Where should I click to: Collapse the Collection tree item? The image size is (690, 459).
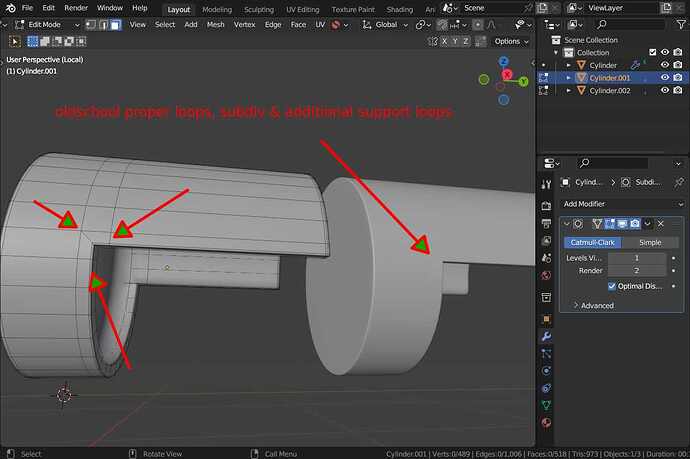pos(556,52)
